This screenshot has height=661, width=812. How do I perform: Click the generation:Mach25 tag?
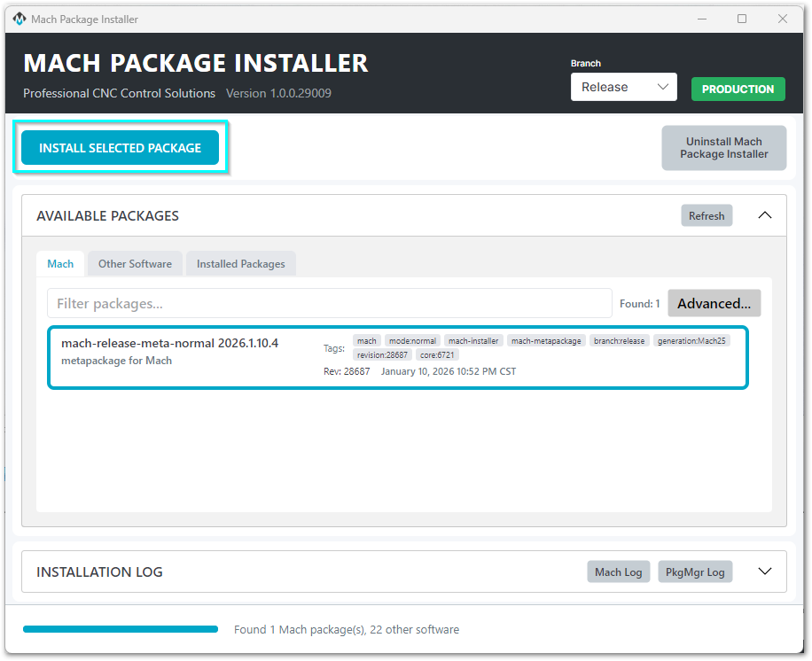click(x=692, y=340)
